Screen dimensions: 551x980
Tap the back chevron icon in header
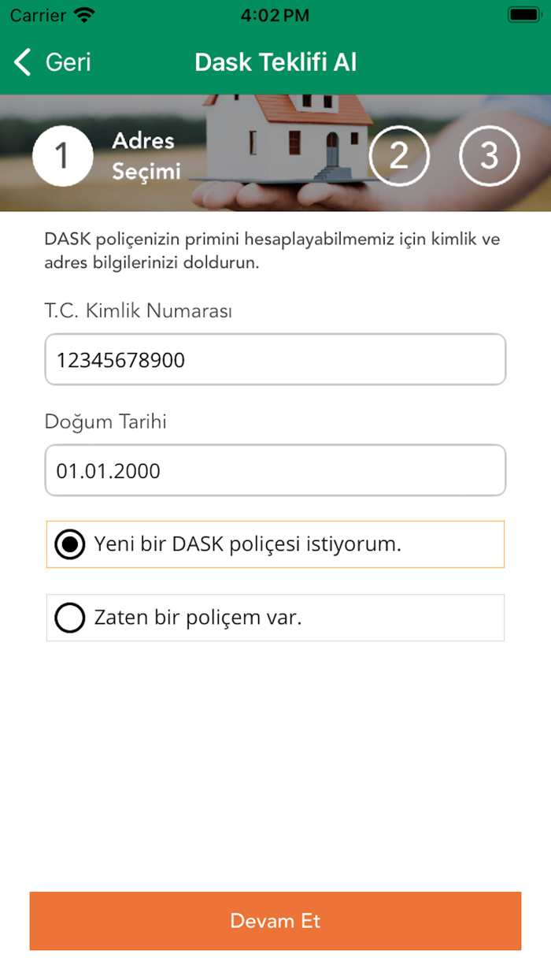pos(21,61)
